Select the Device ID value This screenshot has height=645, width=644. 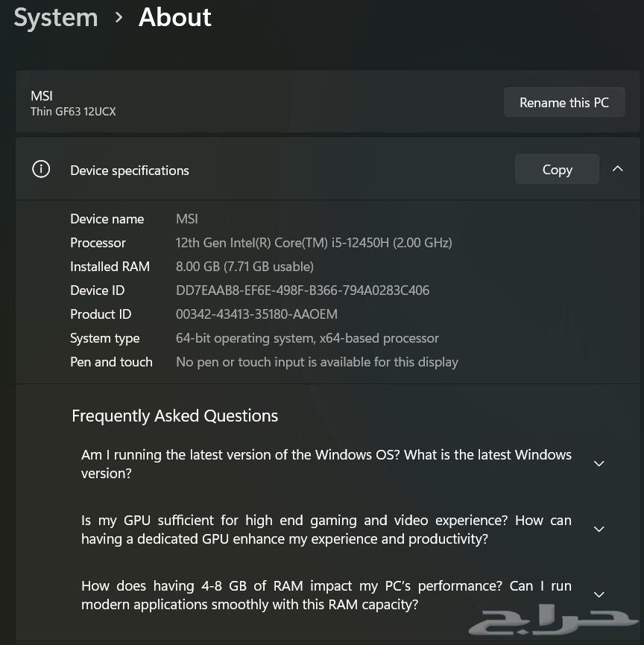coord(302,290)
